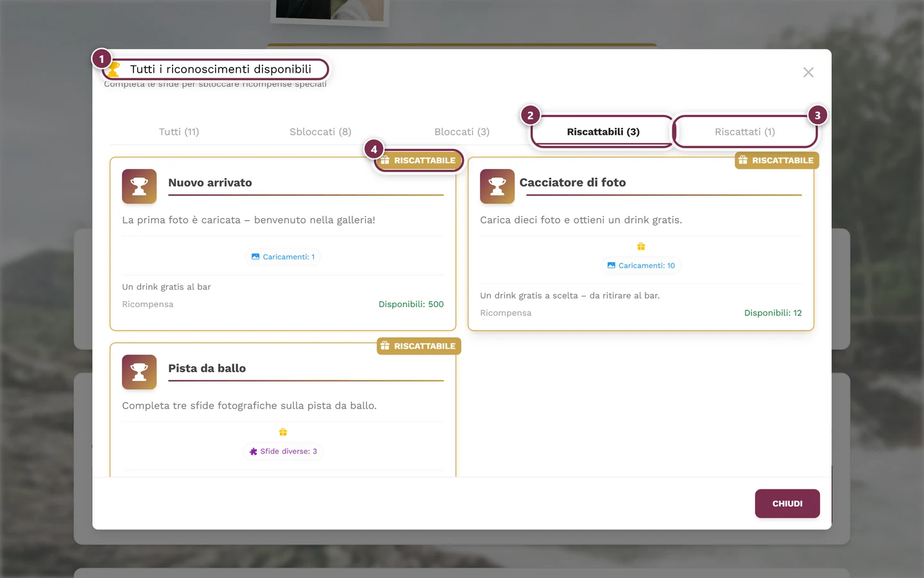Click the trophy icon of Cacciatore di foto
The width and height of the screenshot is (924, 578).
tap(497, 186)
